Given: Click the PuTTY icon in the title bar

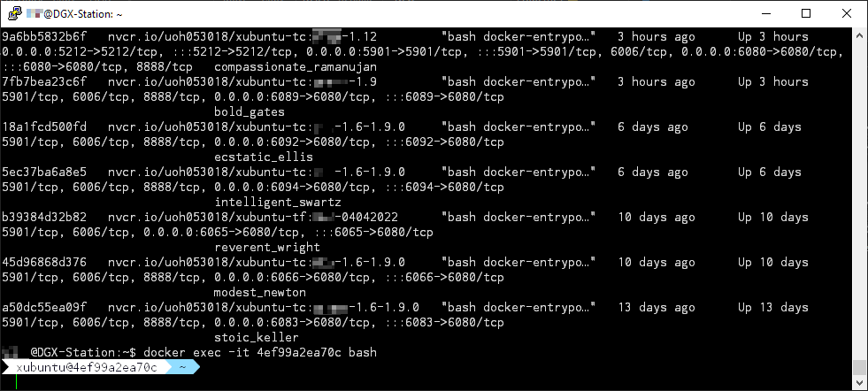Looking at the screenshot, I should tap(13, 14).
